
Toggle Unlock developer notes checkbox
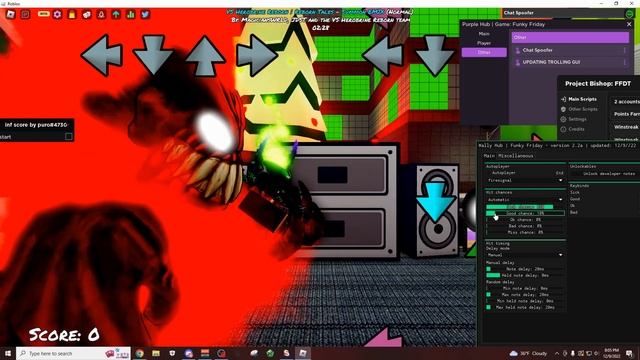576,174
